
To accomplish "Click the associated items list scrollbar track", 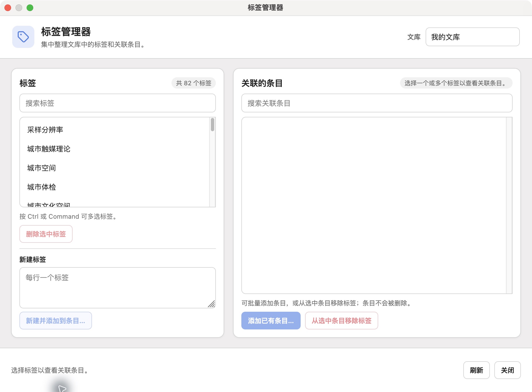I will 509,205.
